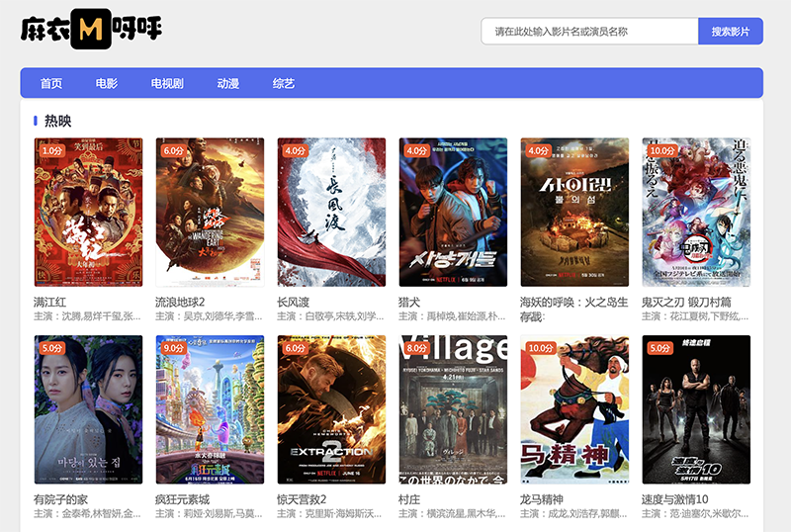Open the 综艺 nav tab
This screenshot has height=532, width=791.
(x=284, y=83)
